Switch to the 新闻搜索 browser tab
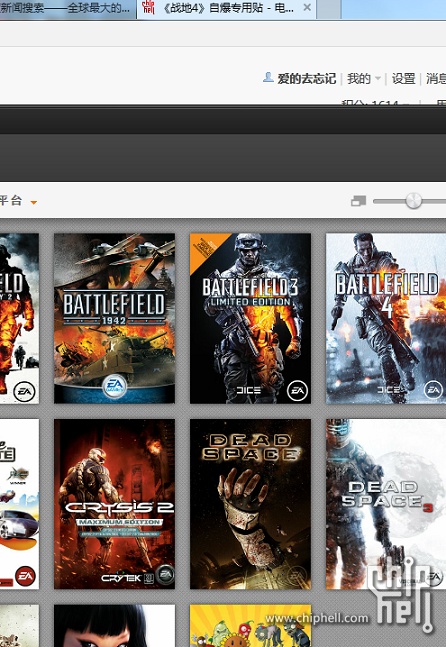 pyautogui.click(x=68, y=8)
